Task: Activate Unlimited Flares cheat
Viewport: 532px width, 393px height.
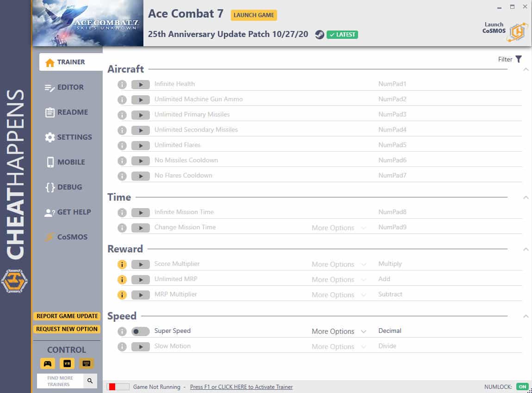Action: tap(141, 146)
